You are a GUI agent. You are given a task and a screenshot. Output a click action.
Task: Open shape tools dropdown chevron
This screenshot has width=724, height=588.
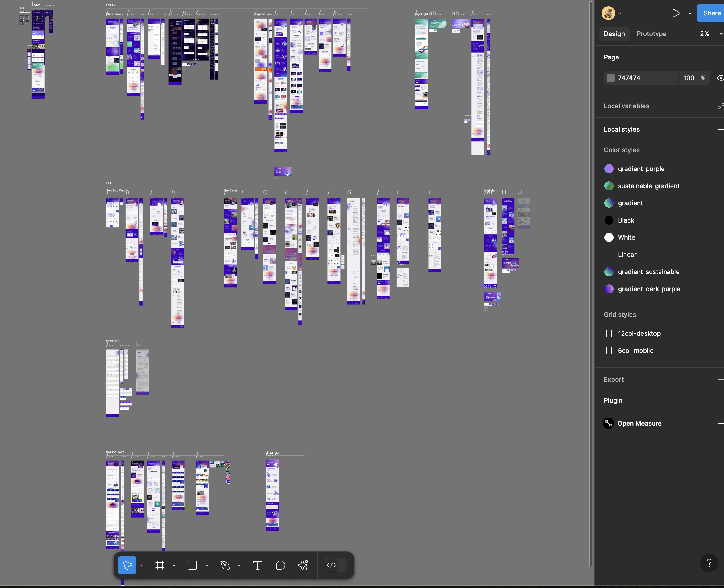(x=206, y=565)
